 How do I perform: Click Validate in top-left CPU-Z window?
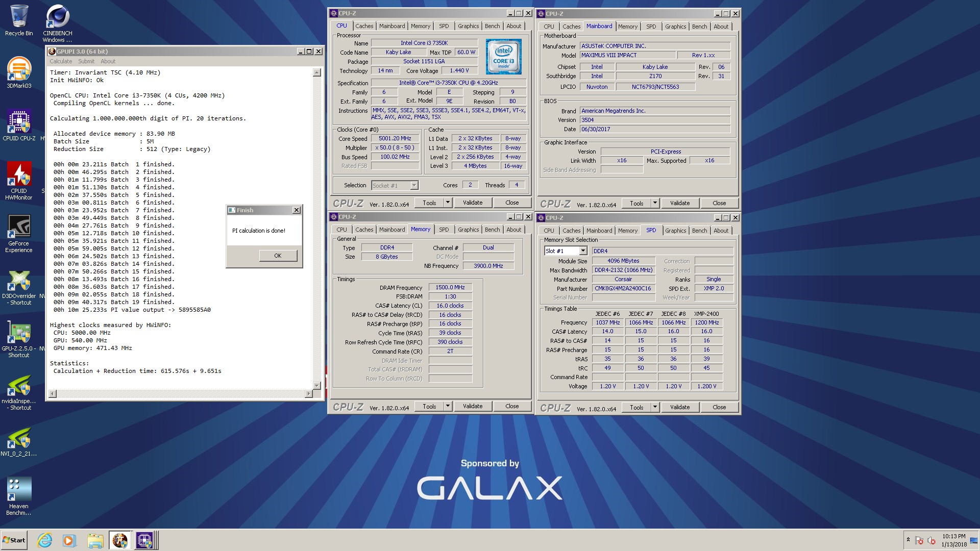tap(473, 203)
